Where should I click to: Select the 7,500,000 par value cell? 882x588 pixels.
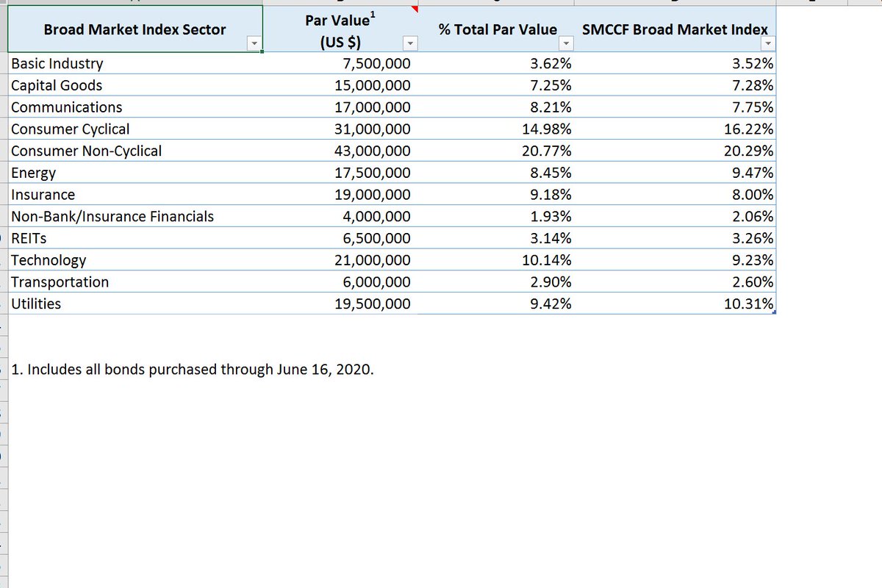(340, 64)
